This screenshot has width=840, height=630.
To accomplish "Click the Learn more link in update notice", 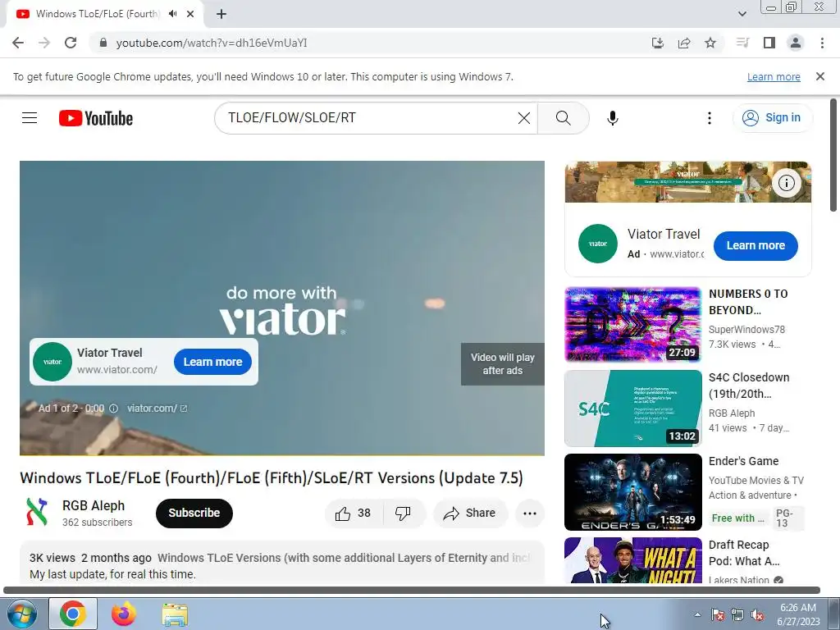I will [774, 76].
